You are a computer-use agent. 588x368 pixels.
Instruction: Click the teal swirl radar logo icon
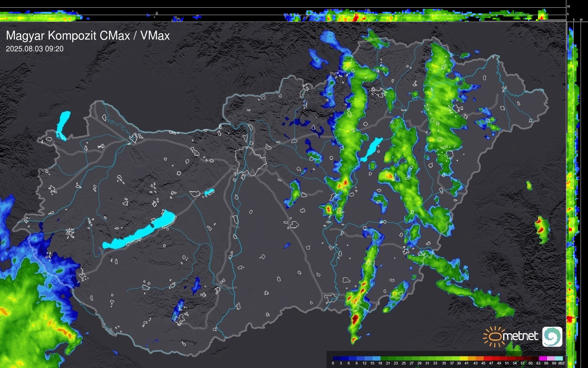click(552, 336)
